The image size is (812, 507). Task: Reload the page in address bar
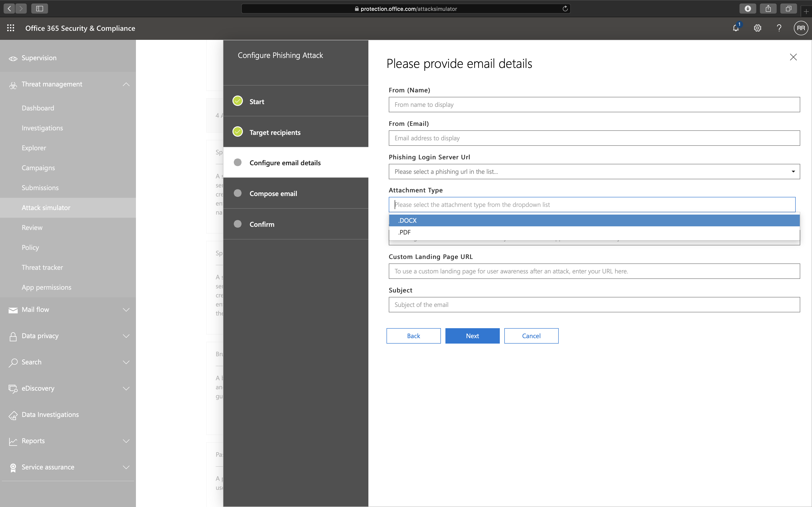[565, 9]
